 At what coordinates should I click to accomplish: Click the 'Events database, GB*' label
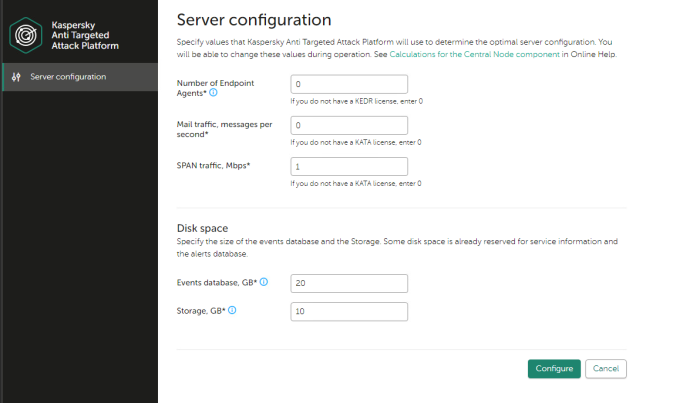click(x=217, y=283)
